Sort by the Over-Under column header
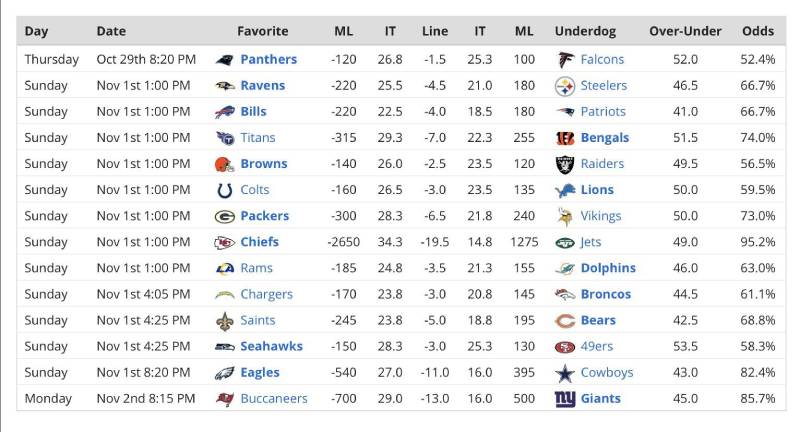Viewport: 800px width, 432px height. coord(685,31)
